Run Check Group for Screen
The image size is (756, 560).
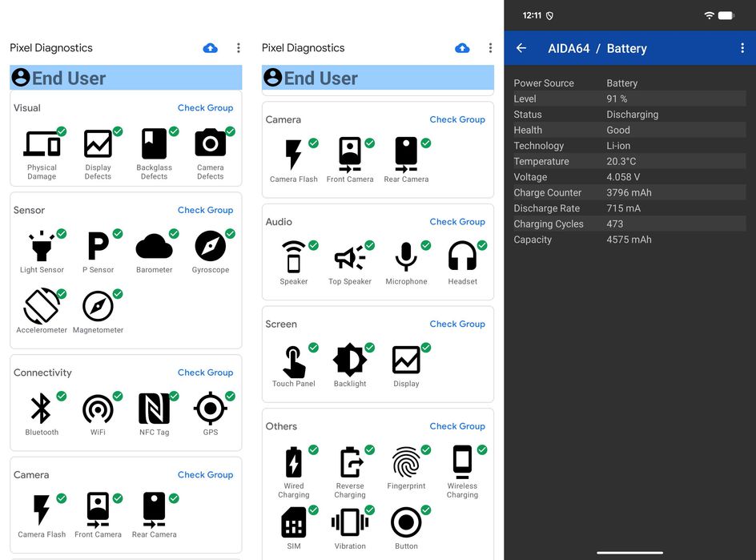pyautogui.click(x=457, y=324)
